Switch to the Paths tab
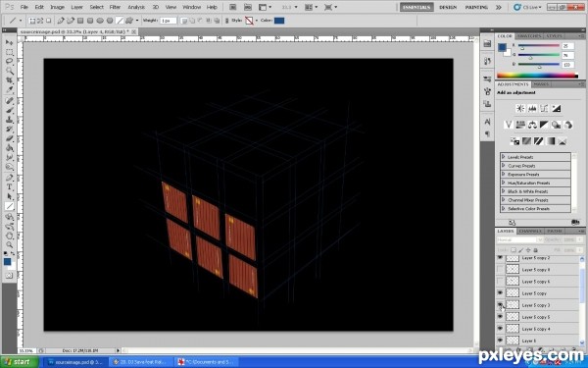This screenshot has width=588, height=368. tap(555, 231)
